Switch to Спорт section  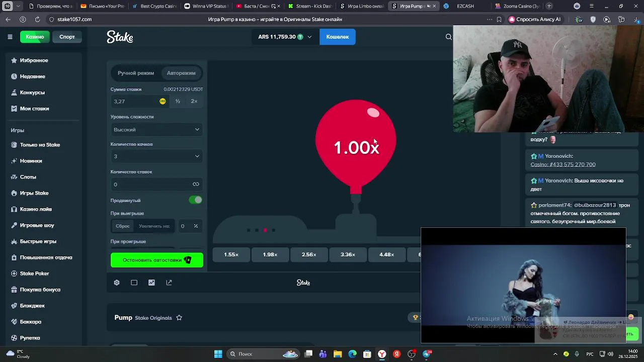pos(67,37)
